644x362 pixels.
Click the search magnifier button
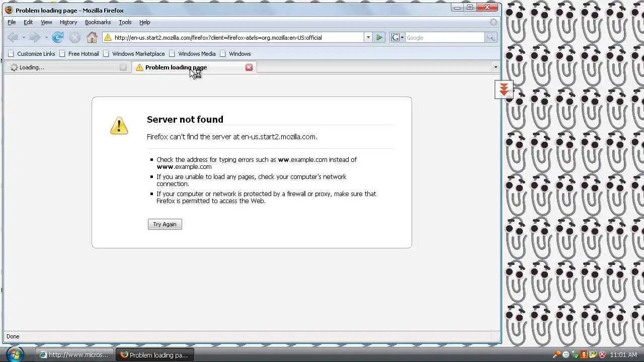491,38
